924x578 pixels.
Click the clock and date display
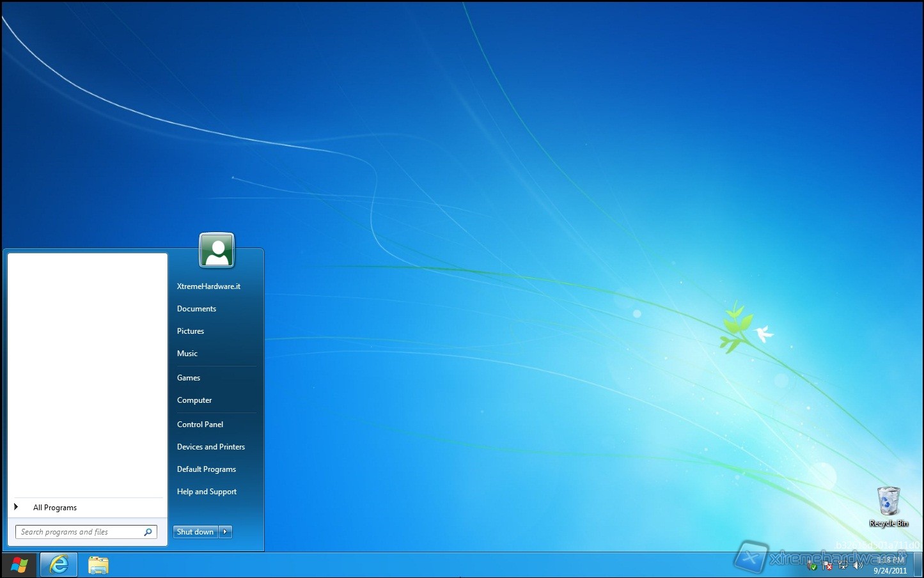tap(890, 565)
